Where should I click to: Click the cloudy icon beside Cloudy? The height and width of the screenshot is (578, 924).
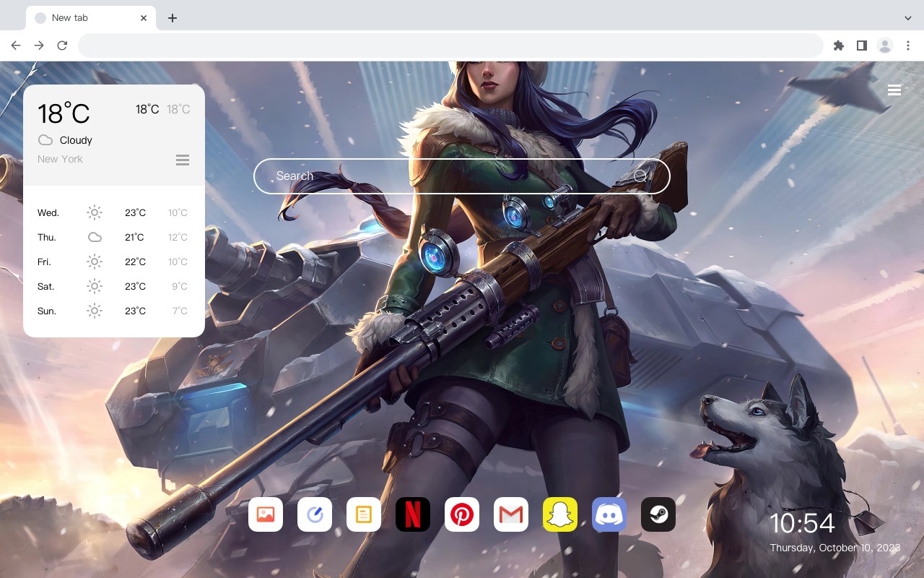coord(45,140)
